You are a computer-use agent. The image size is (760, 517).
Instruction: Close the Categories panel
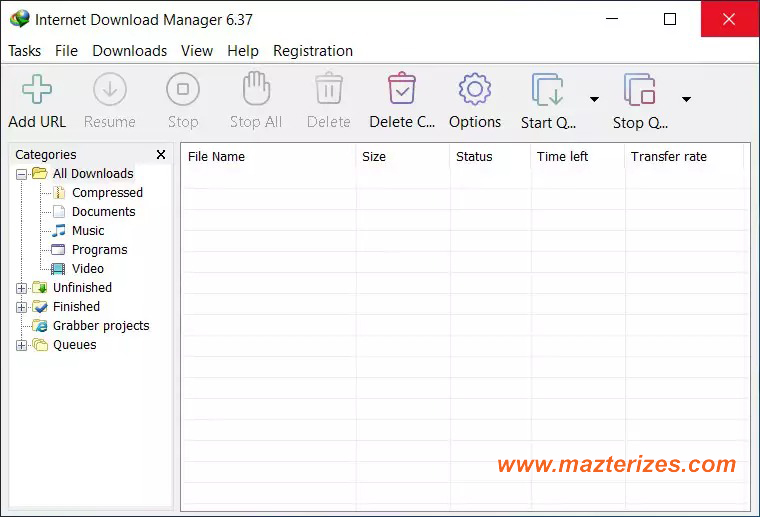(161, 155)
